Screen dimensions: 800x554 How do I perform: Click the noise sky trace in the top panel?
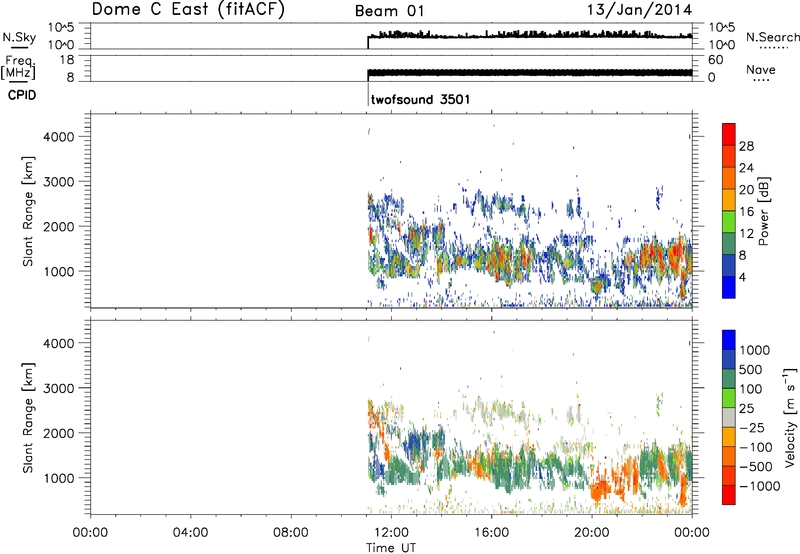point(530,35)
